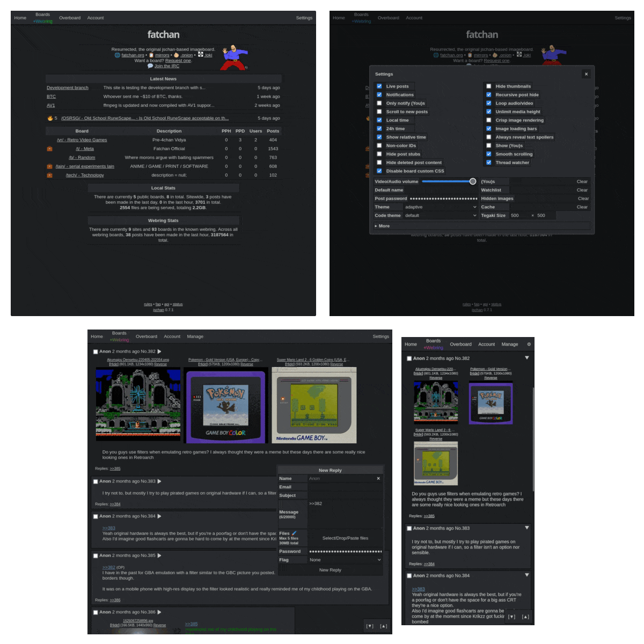Open settings via the gear icon
Image resolution: width=644 pixels, height=644 pixels.
(529, 345)
